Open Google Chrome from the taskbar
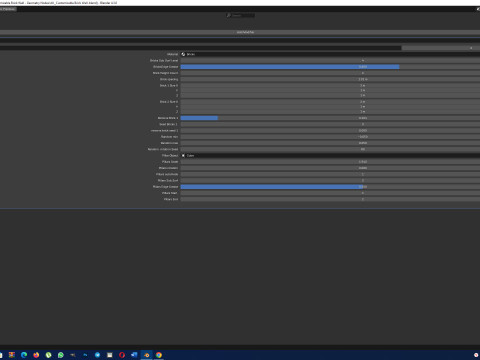The image size is (480, 360). click(x=159, y=355)
